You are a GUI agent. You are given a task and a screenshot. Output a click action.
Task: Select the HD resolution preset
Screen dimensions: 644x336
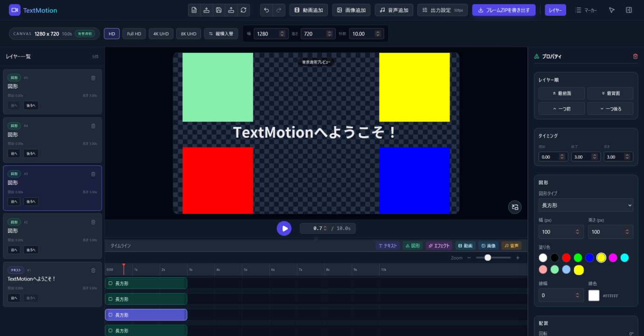point(112,34)
